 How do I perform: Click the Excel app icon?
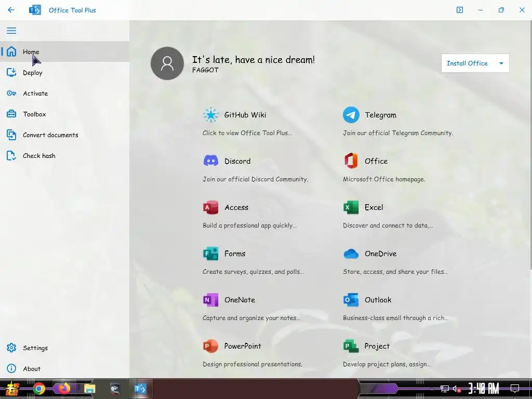click(351, 207)
